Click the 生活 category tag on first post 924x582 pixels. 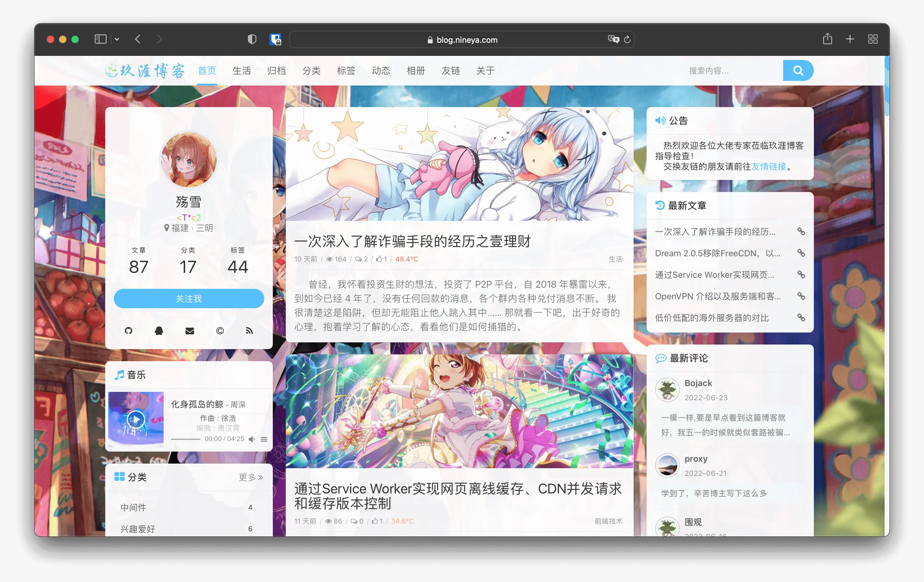click(615, 259)
